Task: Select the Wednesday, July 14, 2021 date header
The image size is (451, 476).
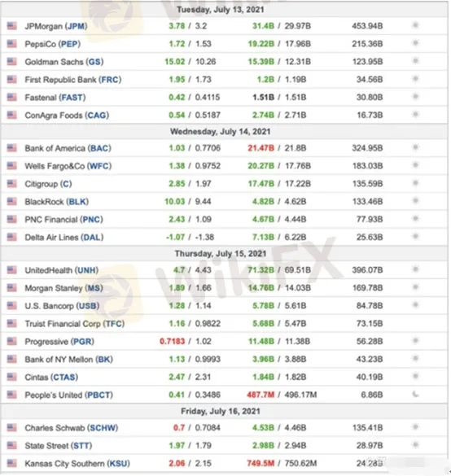Action: [220, 132]
